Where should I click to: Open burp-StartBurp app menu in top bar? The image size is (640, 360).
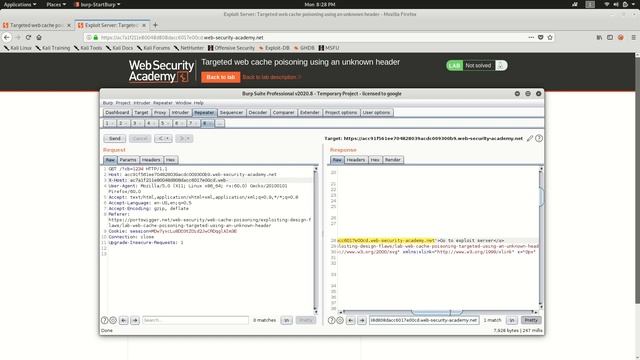[98, 4]
